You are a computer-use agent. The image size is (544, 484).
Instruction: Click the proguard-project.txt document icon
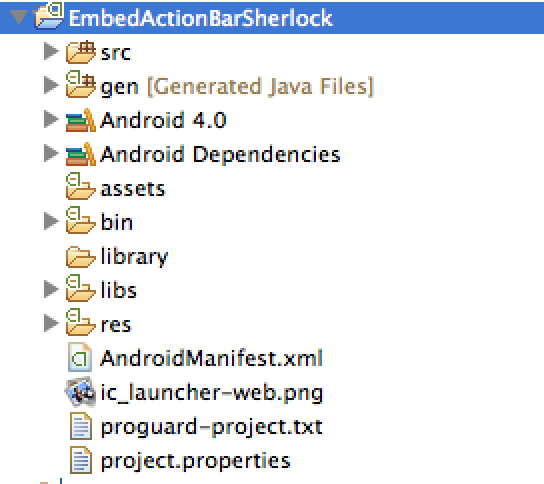point(81,426)
